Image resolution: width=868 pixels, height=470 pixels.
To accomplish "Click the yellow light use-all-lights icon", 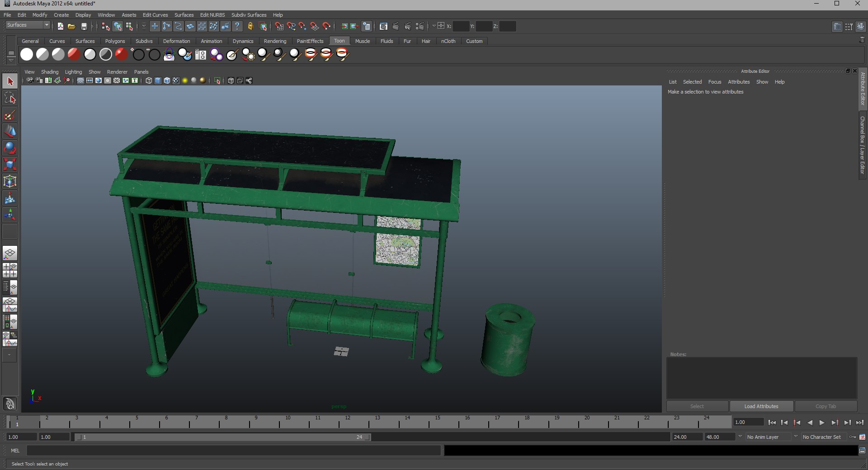I will 185,80.
